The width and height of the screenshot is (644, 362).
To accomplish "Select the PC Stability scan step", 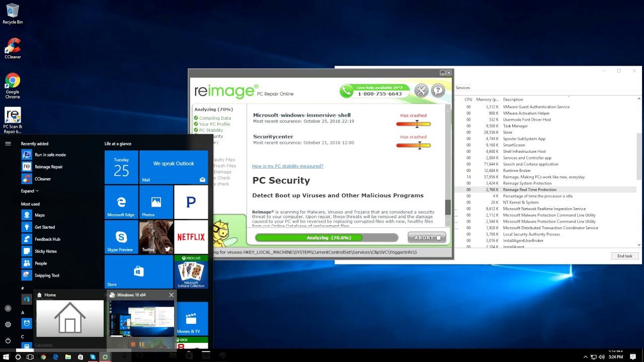I will (208, 130).
